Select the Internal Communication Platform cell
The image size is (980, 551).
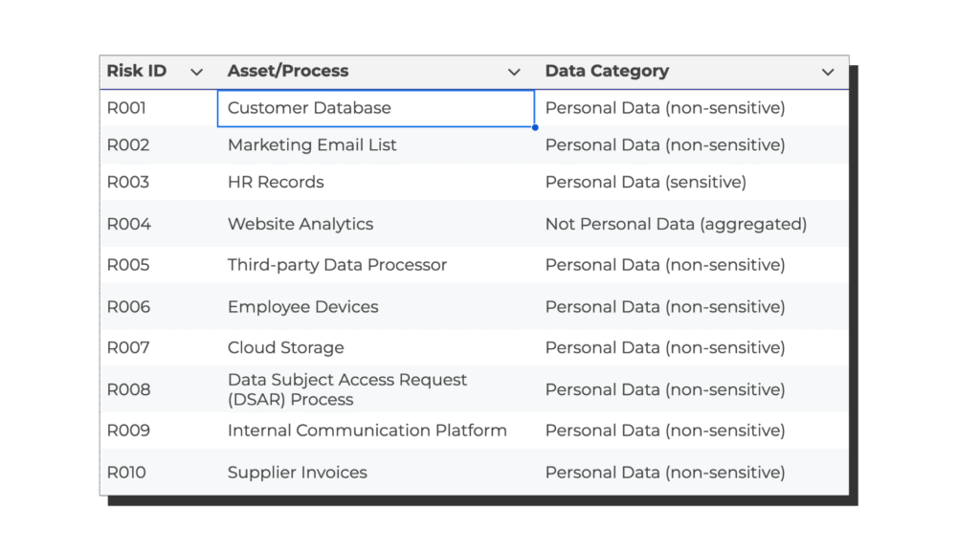tap(367, 430)
